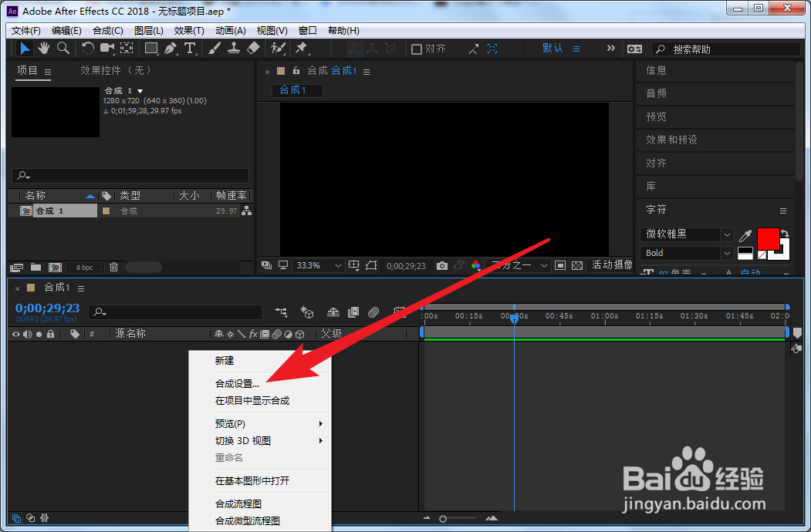Click the 8 bpc color depth button

pos(84,268)
